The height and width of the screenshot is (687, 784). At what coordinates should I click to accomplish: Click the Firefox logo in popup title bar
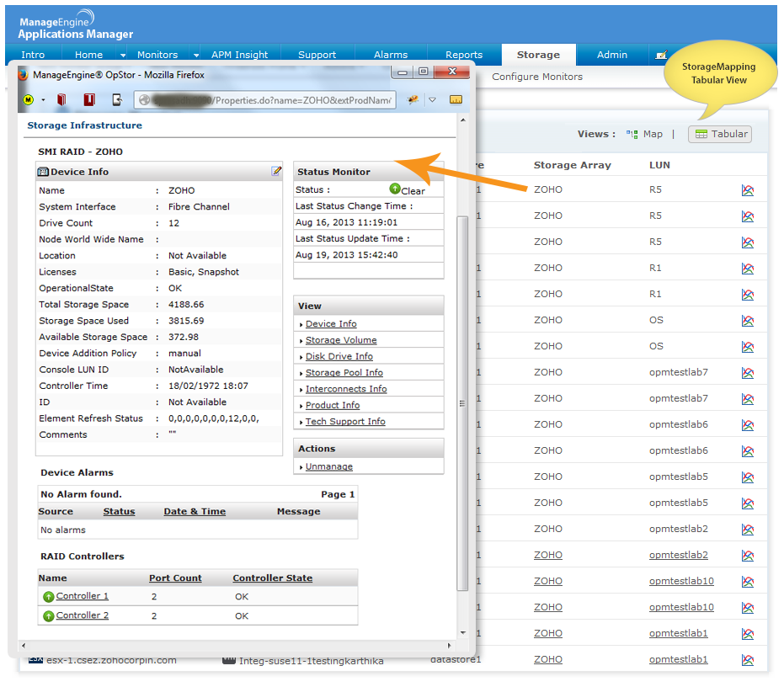pos(23,75)
